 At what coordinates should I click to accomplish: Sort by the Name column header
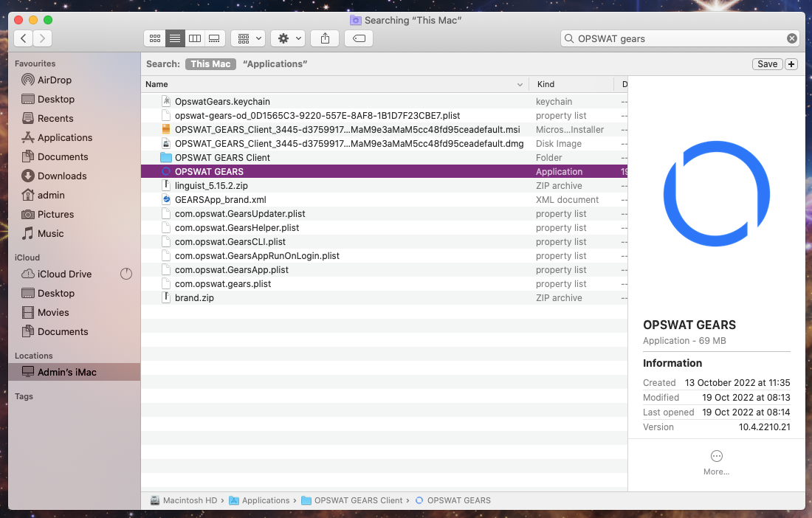coord(334,84)
